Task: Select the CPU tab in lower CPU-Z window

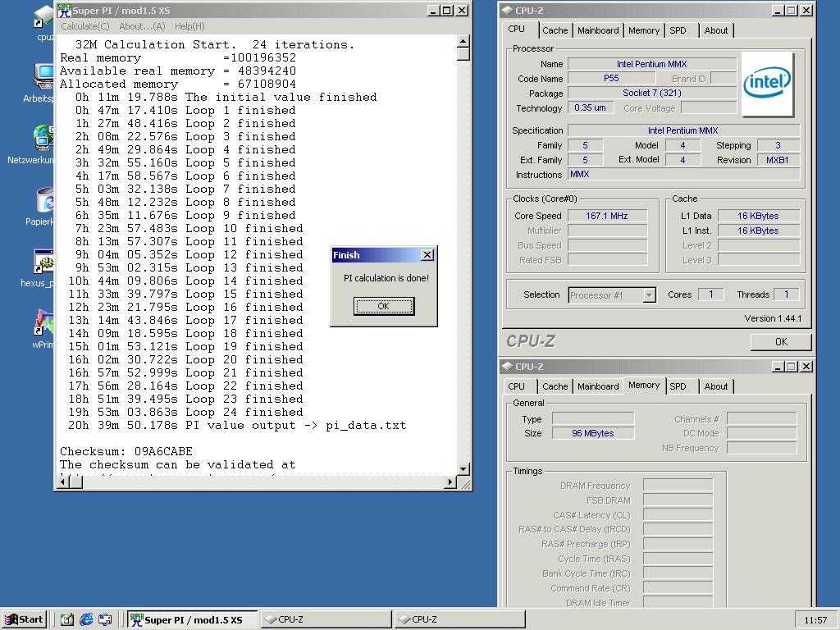Action: [x=517, y=386]
